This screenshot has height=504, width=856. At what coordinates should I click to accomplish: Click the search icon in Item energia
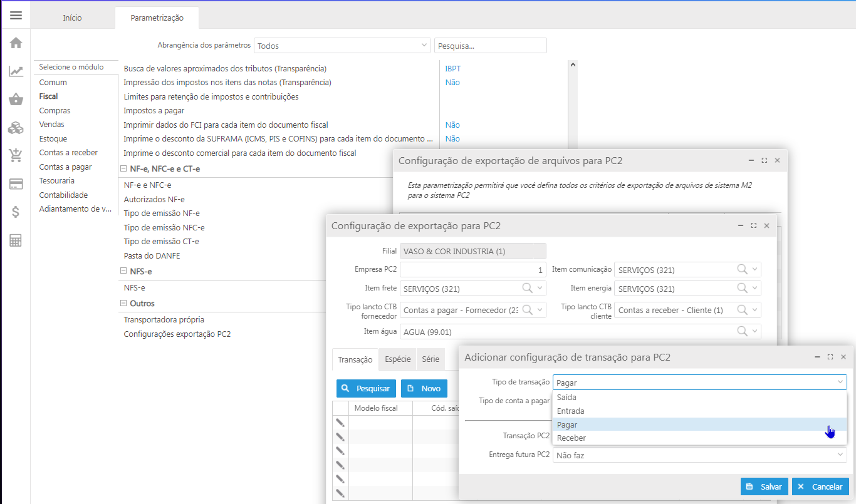click(x=742, y=288)
